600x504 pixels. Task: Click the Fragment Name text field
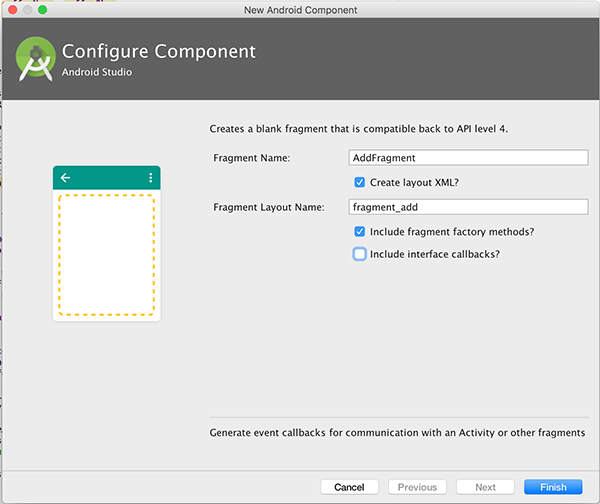point(468,158)
